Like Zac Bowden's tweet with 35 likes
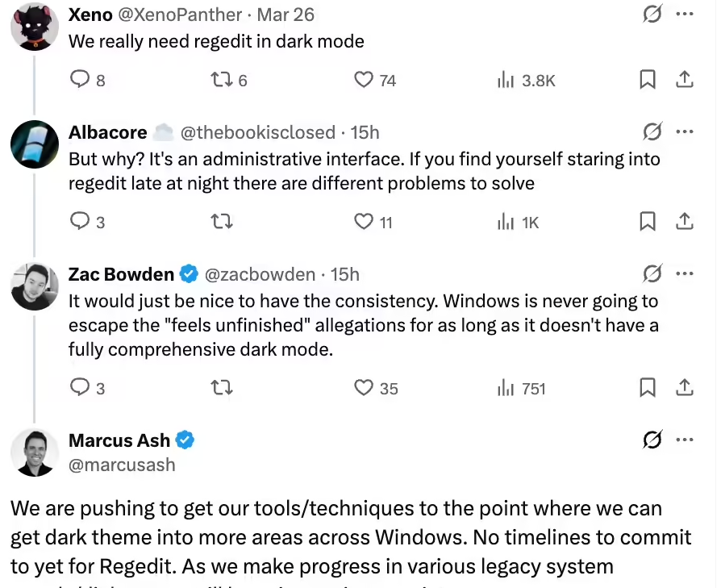The height and width of the screenshot is (588, 721). click(365, 388)
